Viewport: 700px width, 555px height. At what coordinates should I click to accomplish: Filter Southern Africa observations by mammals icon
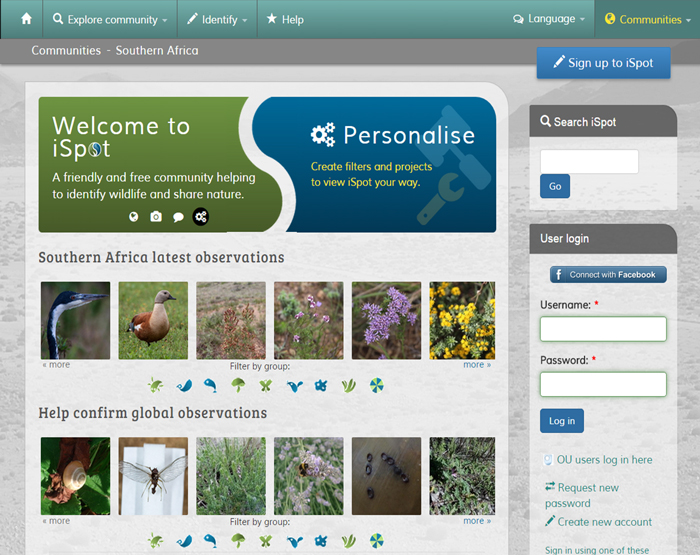coord(295,385)
